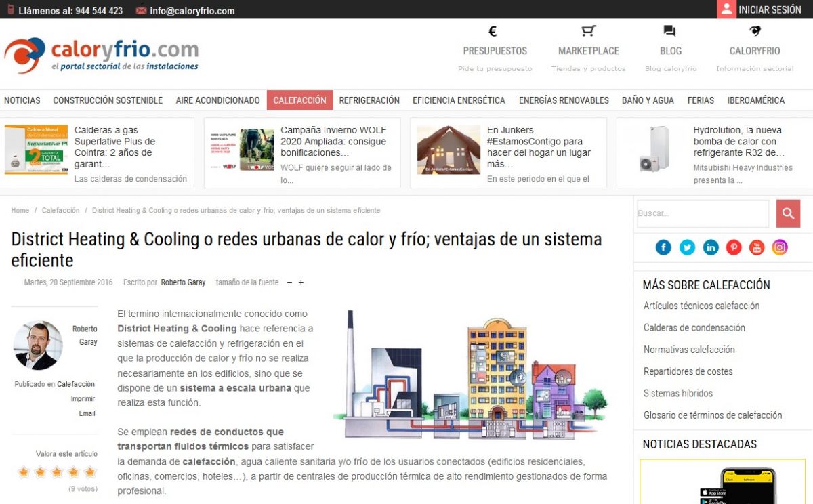Open the Instagram social icon

[x=780, y=247]
